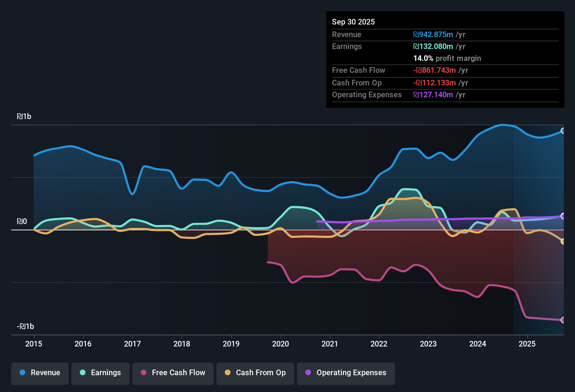Click the Operating Expenses endpoint marker

click(x=563, y=216)
